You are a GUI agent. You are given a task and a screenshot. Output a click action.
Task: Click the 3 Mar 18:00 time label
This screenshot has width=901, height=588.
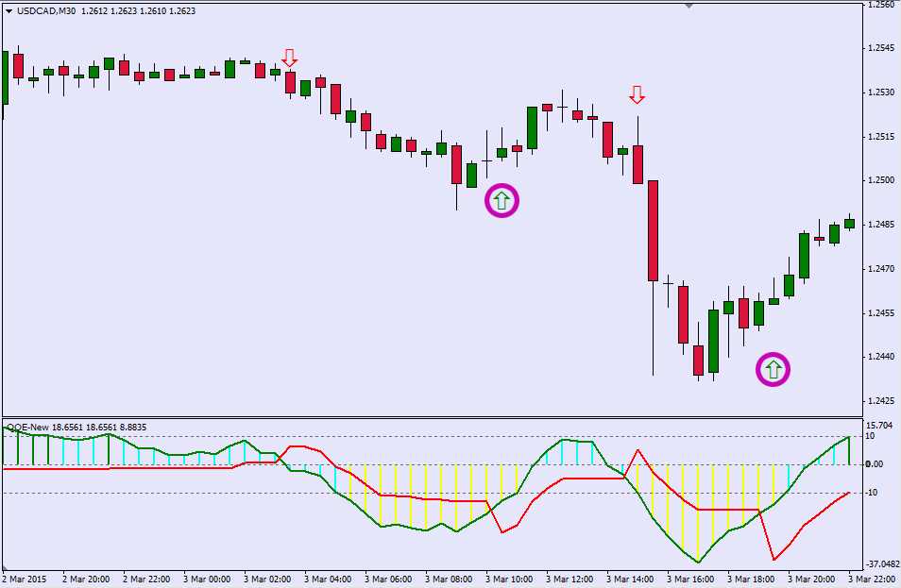[x=751, y=579]
